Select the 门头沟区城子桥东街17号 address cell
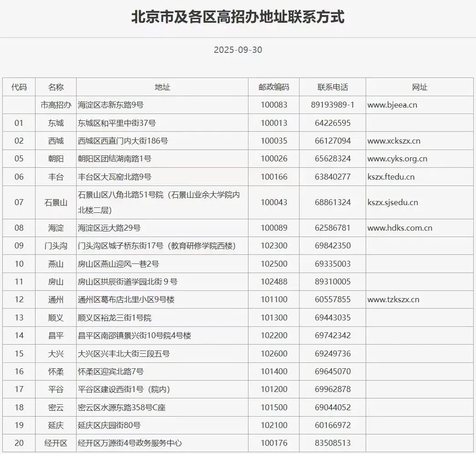This screenshot has height=454, width=476. pos(162,246)
